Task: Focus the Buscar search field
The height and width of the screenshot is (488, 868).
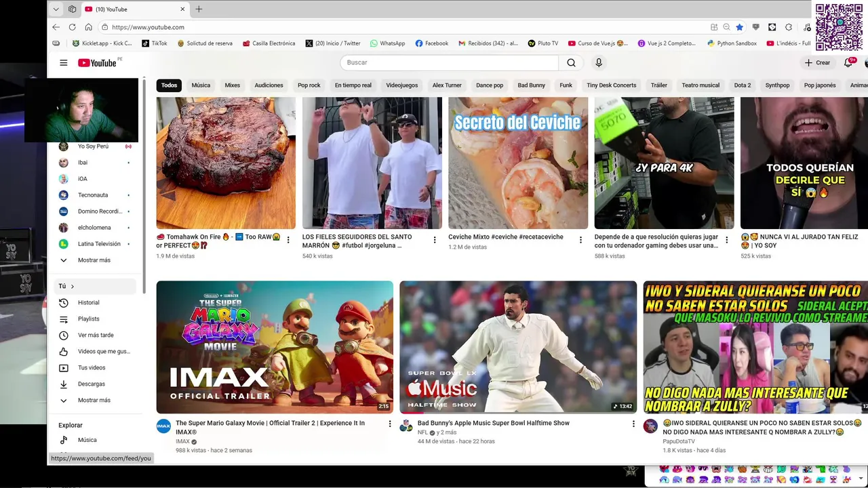Action: click(450, 62)
